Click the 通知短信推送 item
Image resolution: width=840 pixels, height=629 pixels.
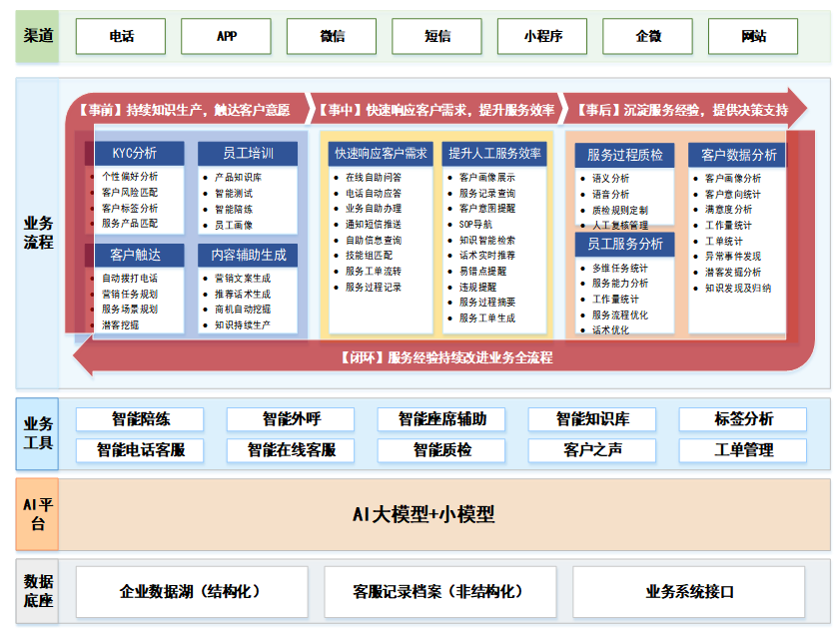[x=374, y=225]
